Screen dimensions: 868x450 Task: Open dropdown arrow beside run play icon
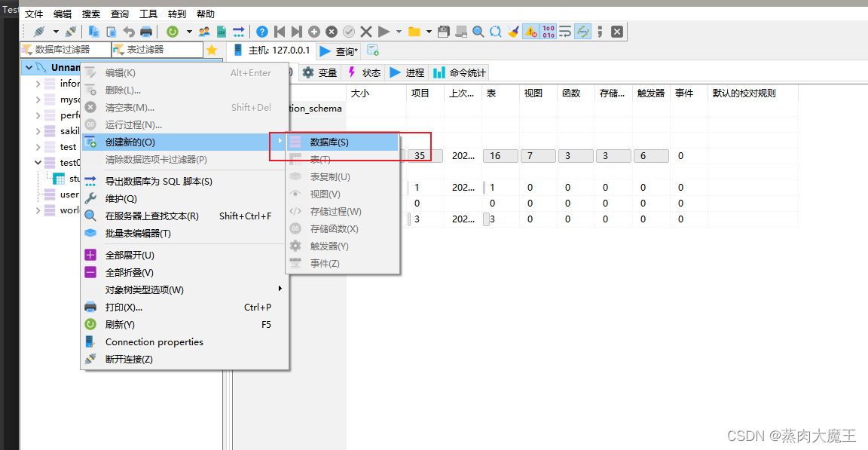[399, 32]
